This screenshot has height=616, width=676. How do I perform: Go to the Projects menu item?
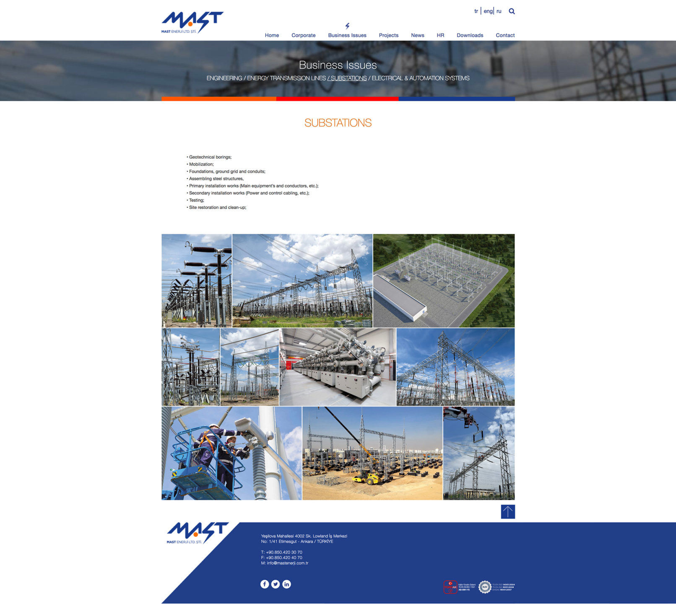[388, 35]
